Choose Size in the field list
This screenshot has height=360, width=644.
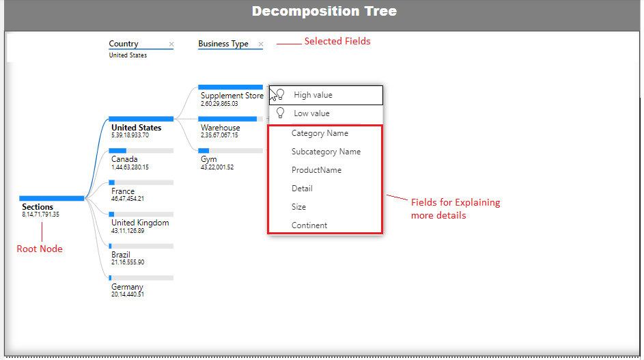coord(298,207)
